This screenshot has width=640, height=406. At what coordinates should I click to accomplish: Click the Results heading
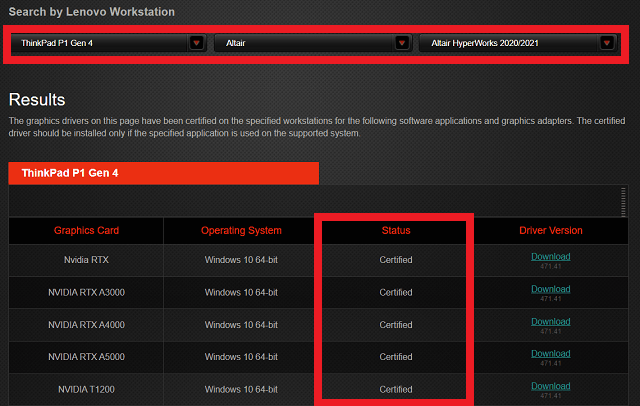[37, 100]
